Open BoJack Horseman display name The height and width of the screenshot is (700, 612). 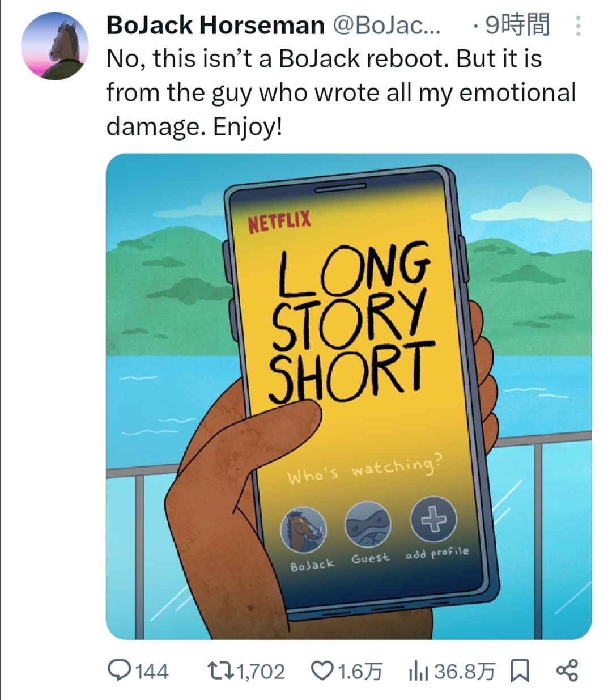click(215, 26)
